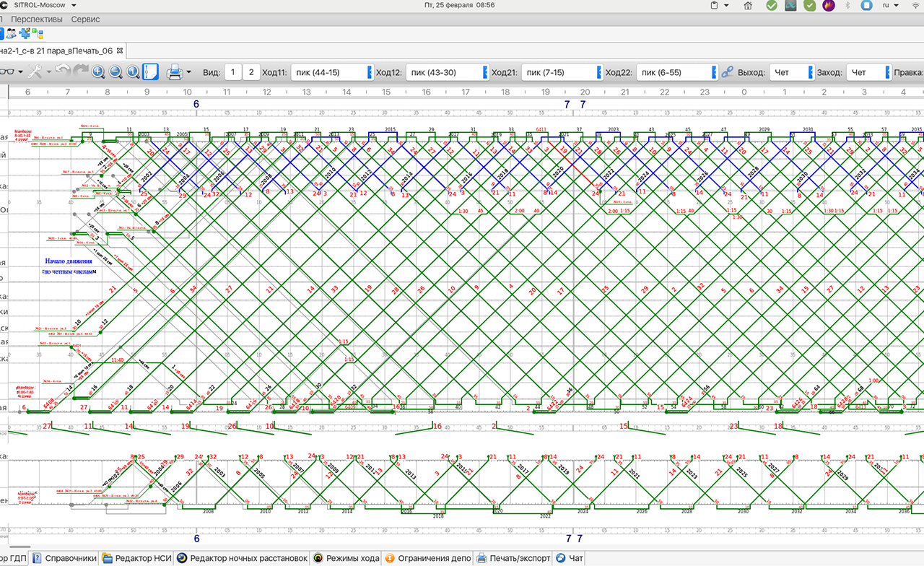Switch to the Редактор НСИ tab
The height and width of the screenshot is (566, 924).
pos(136,558)
